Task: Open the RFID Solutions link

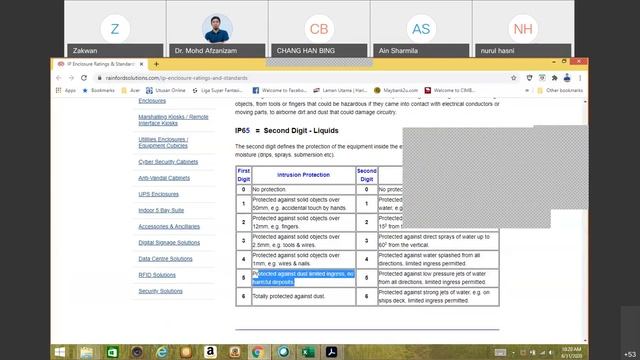Action: [157, 275]
